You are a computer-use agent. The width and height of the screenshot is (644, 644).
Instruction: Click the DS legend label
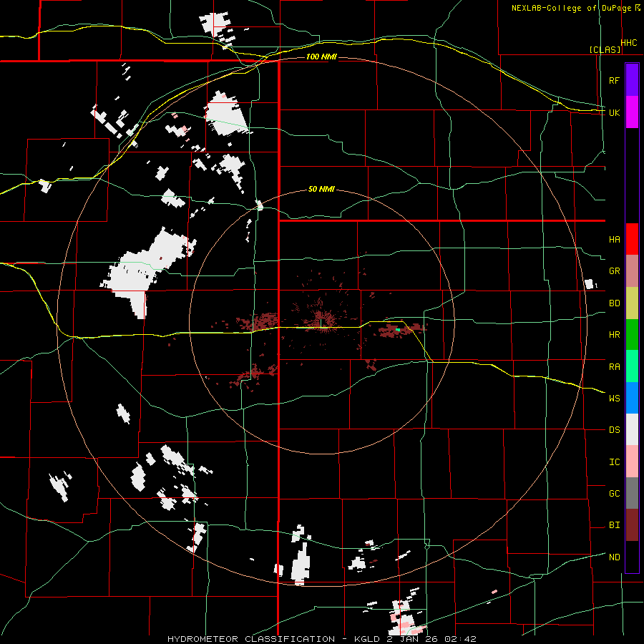click(x=614, y=429)
